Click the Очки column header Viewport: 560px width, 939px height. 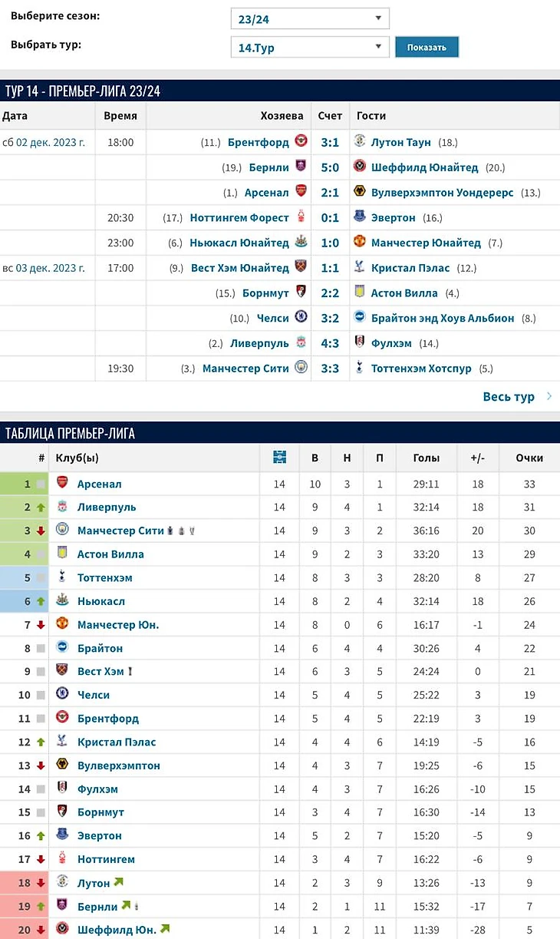click(529, 458)
